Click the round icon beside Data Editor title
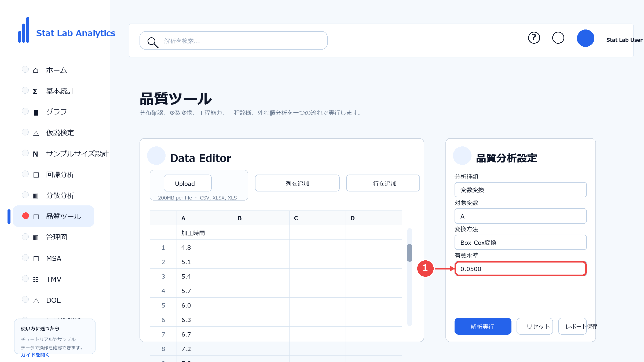The image size is (644, 362). [156, 156]
